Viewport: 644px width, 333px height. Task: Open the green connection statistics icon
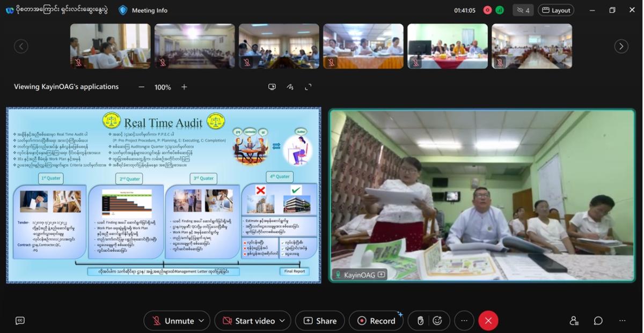pos(500,10)
